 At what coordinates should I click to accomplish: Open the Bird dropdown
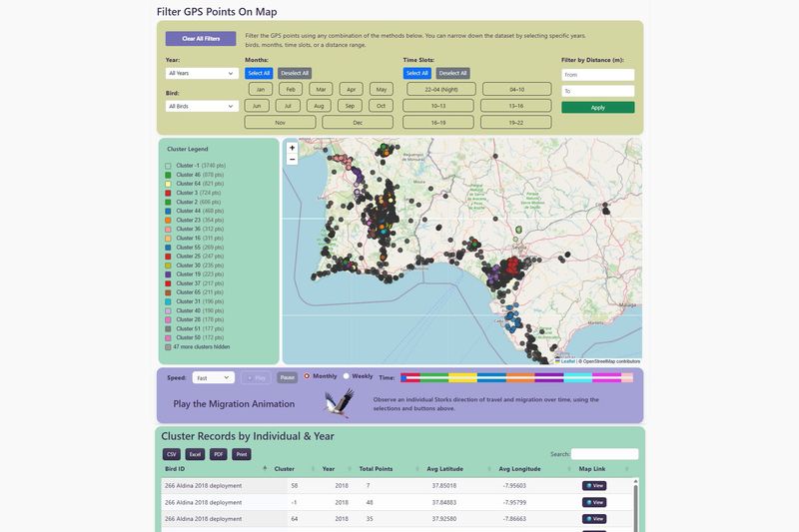(x=201, y=106)
